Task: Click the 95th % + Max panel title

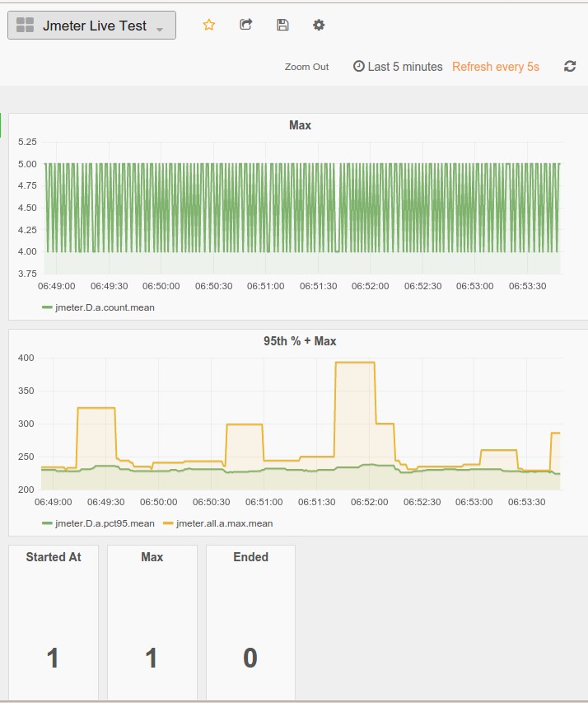Action: pos(300,341)
